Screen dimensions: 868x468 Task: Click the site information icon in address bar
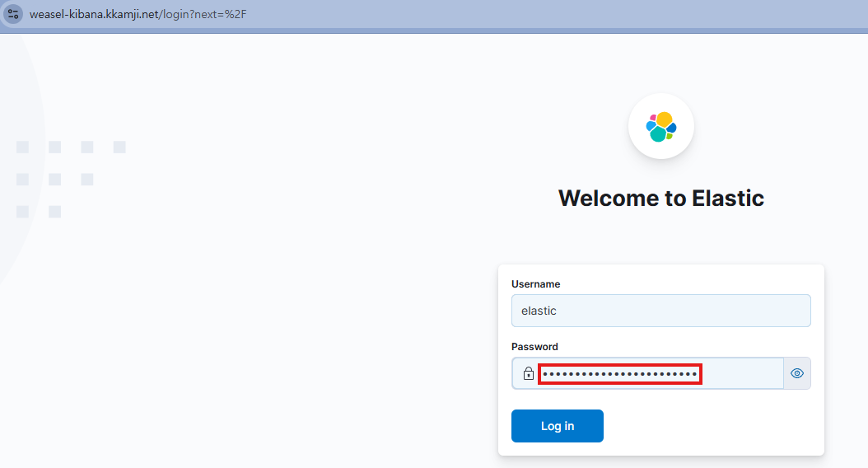point(13,14)
